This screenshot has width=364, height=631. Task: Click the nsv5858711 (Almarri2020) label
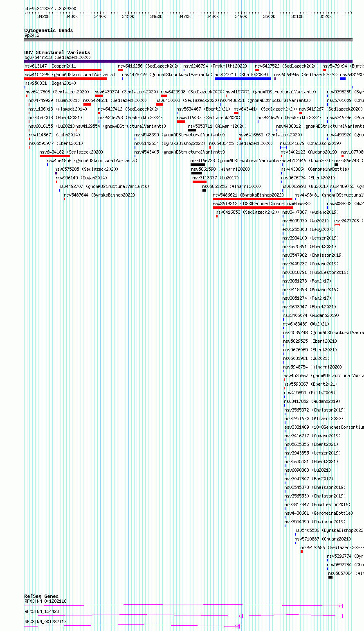[217, 126]
